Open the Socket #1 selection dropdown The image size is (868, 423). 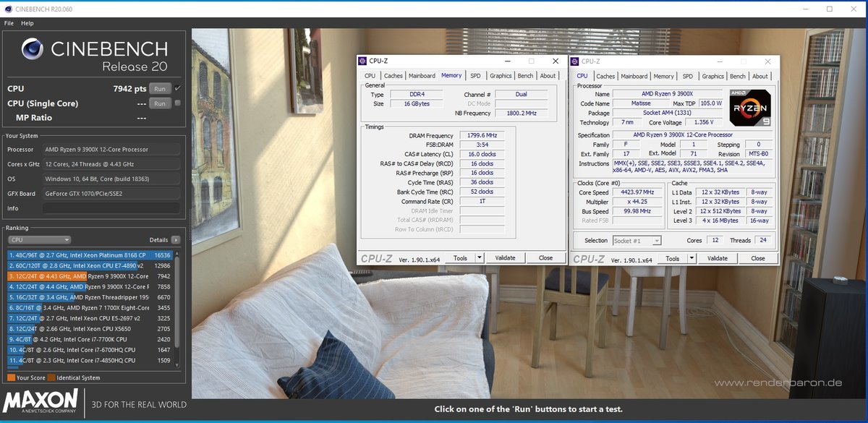point(637,241)
